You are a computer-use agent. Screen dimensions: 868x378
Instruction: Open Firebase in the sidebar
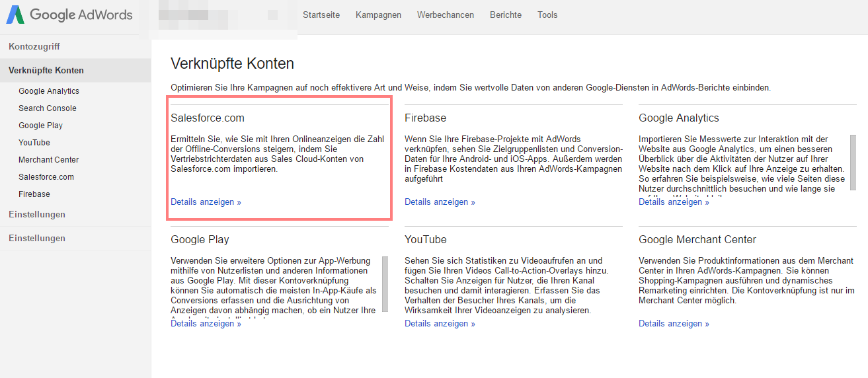tap(34, 194)
